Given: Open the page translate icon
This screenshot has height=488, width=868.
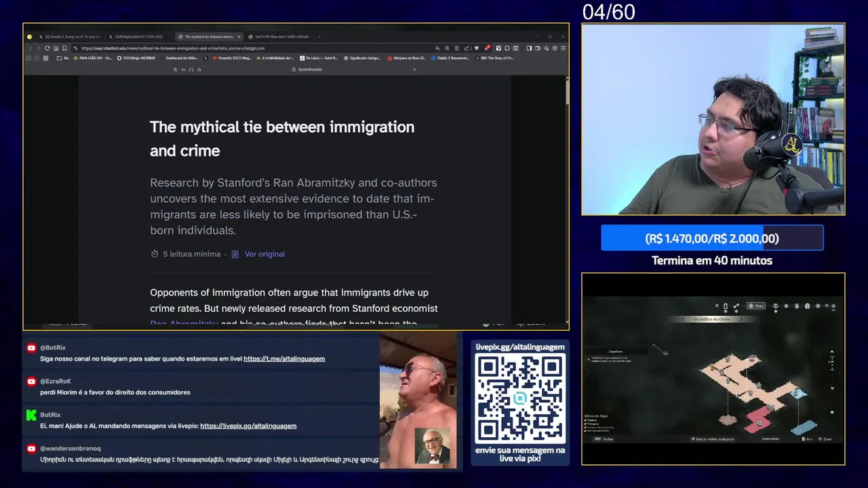Looking at the screenshot, I should [437, 48].
